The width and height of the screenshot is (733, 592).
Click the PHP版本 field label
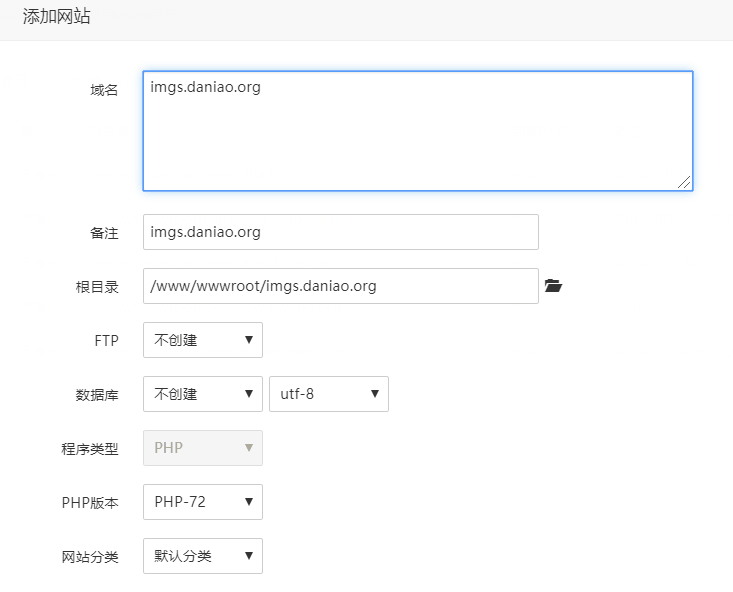[x=90, y=503]
